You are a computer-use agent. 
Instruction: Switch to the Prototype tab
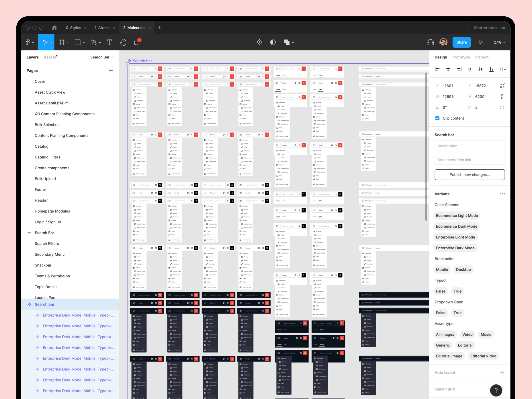(x=461, y=57)
